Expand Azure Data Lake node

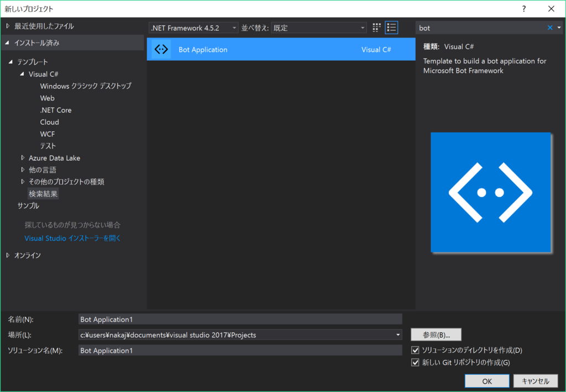coord(23,158)
